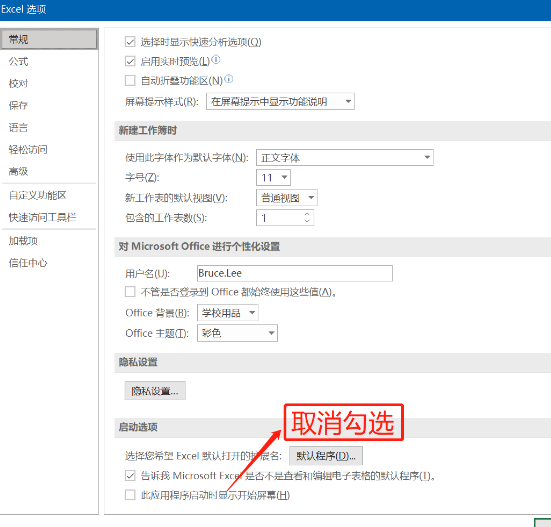Open the 加载项 category
551x527 pixels.
(23, 241)
